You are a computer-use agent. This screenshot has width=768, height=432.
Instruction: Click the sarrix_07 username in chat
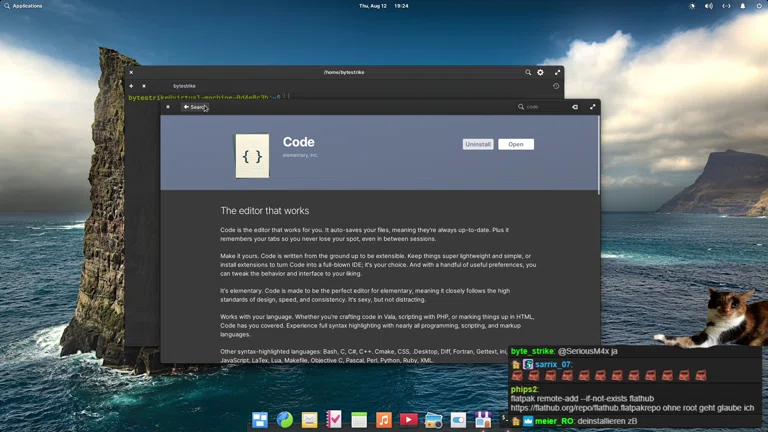tap(553, 364)
